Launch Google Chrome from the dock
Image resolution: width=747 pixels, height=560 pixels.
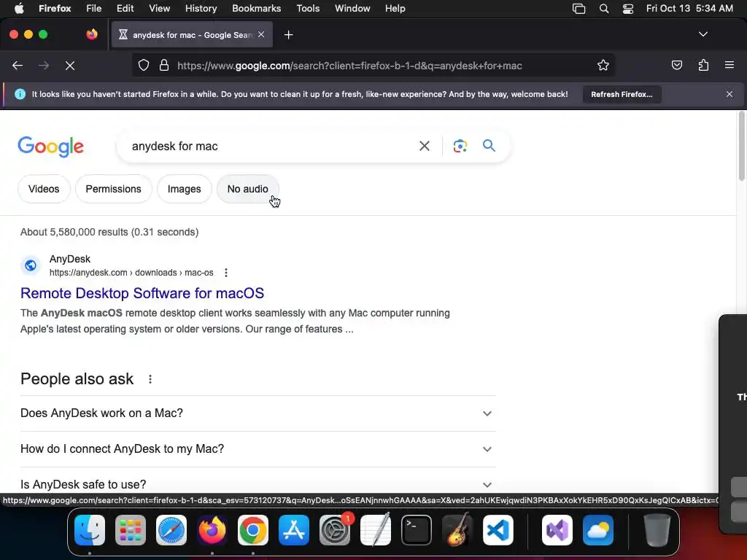pos(253,530)
